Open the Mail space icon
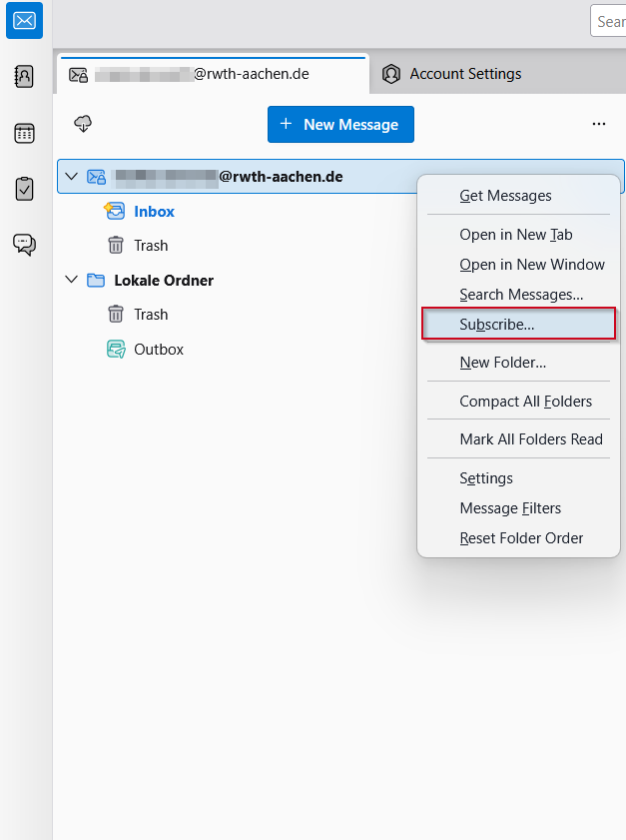626x840 pixels. 24,21
